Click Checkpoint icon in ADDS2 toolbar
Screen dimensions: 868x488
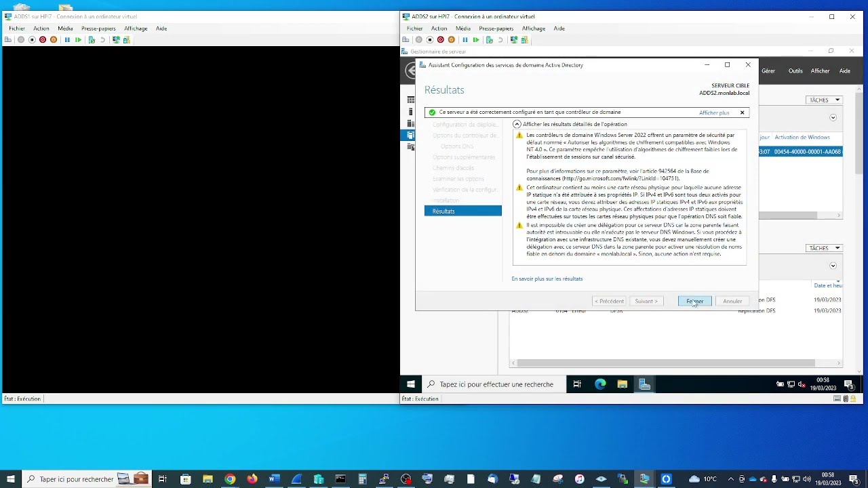pyautogui.click(x=490, y=40)
